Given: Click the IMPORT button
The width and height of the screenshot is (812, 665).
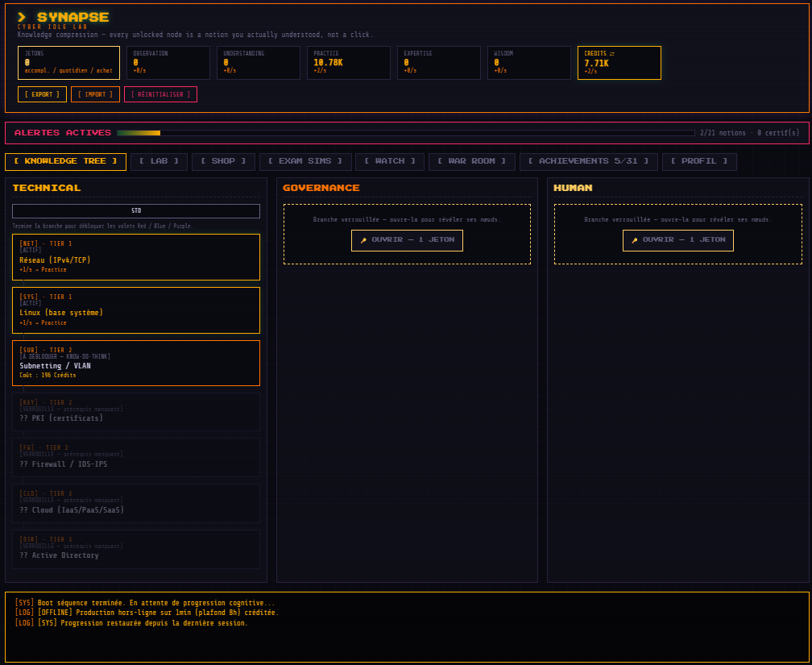Looking at the screenshot, I should point(95,94).
